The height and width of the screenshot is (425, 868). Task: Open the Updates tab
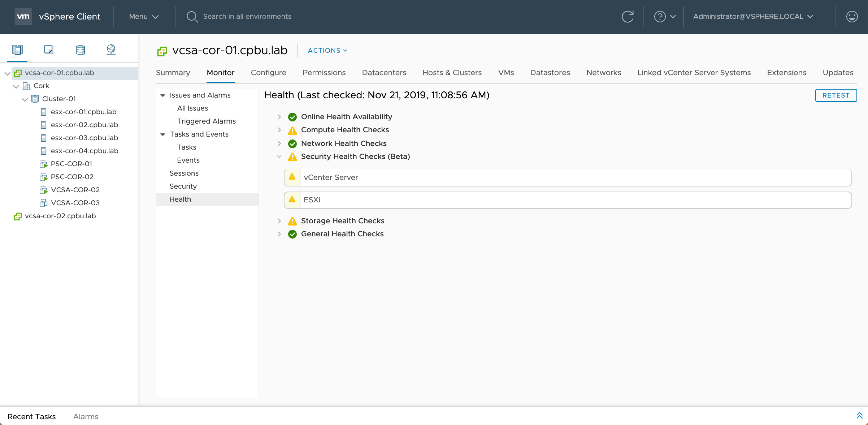[838, 73]
